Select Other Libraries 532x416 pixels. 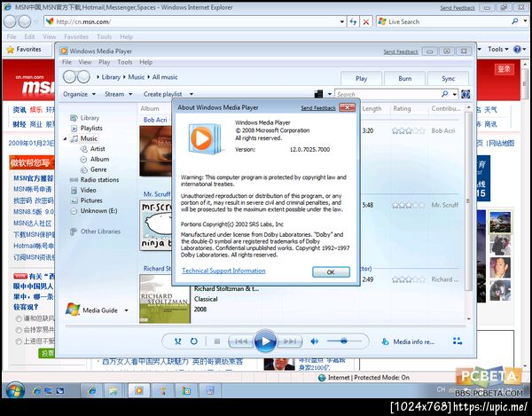tap(100, 232)
